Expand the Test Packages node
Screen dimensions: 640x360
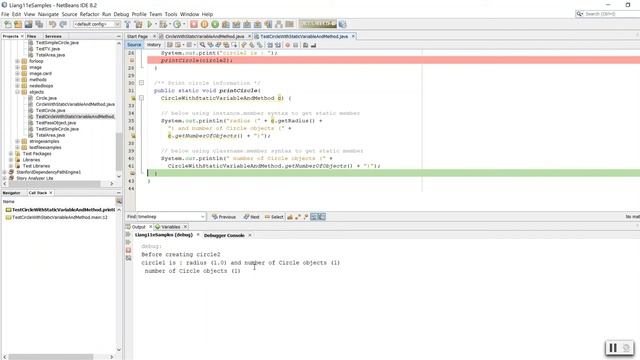click(11, 153)
